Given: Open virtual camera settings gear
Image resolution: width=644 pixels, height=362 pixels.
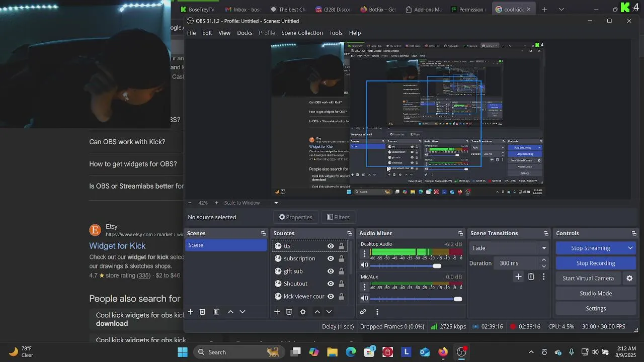Looking at the screenshot, I should coord(629,278).
